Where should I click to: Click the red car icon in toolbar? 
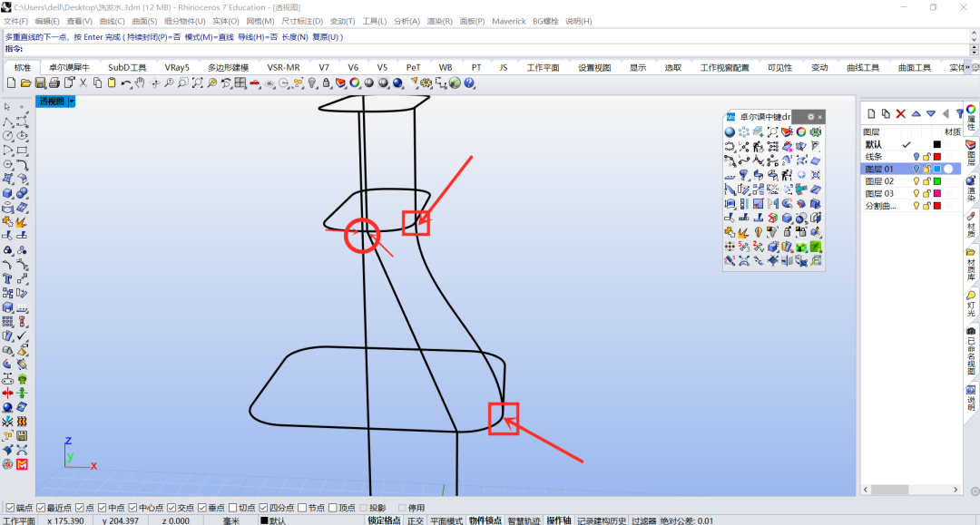[x=255, y=83]
